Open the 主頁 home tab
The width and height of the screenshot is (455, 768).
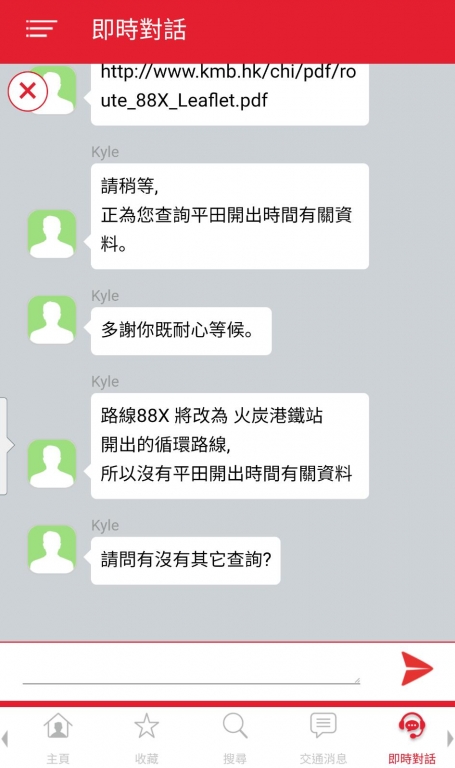pyautogui.click(x=58, y=738)
